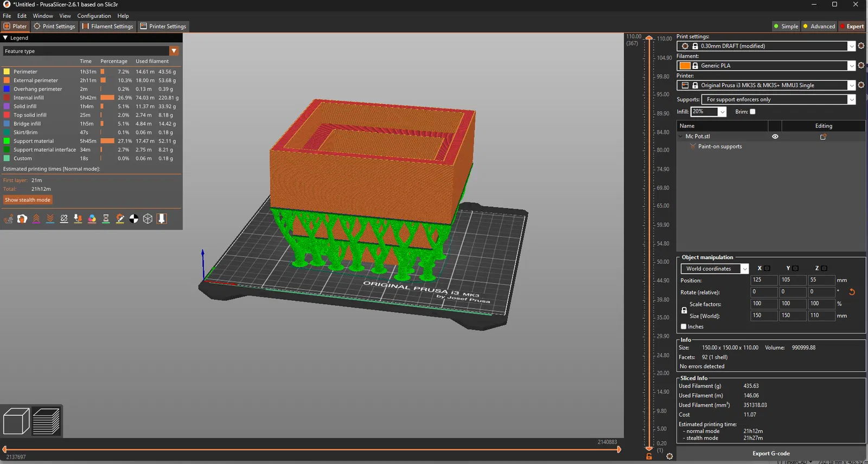
Task: Click top thumb of vertical layer slider
Action: 649,38
